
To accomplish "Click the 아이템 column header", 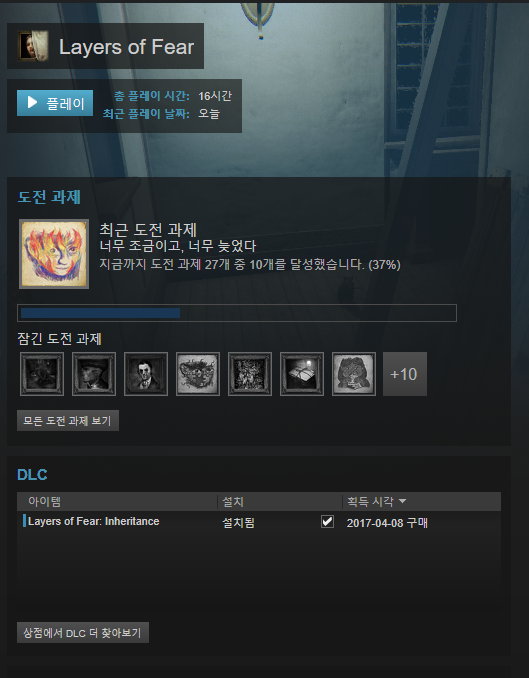I will tap(44, 502).
